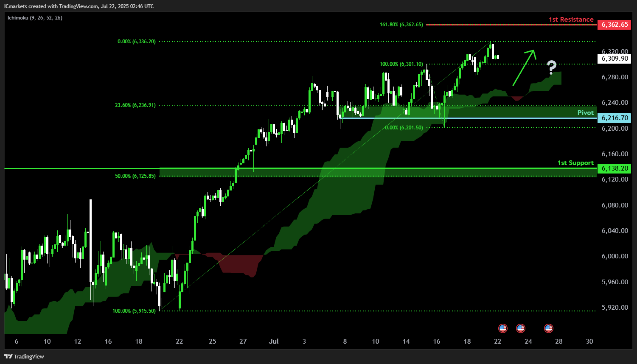Click the Pivot price tag 6,216.70
637x364 pixels.
[x=615, y=118]
